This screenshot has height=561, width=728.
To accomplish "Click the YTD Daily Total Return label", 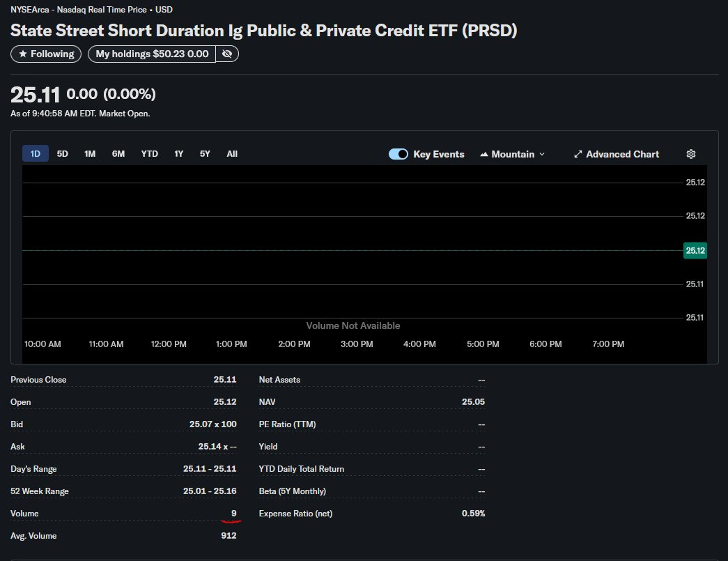I will 302,469.
